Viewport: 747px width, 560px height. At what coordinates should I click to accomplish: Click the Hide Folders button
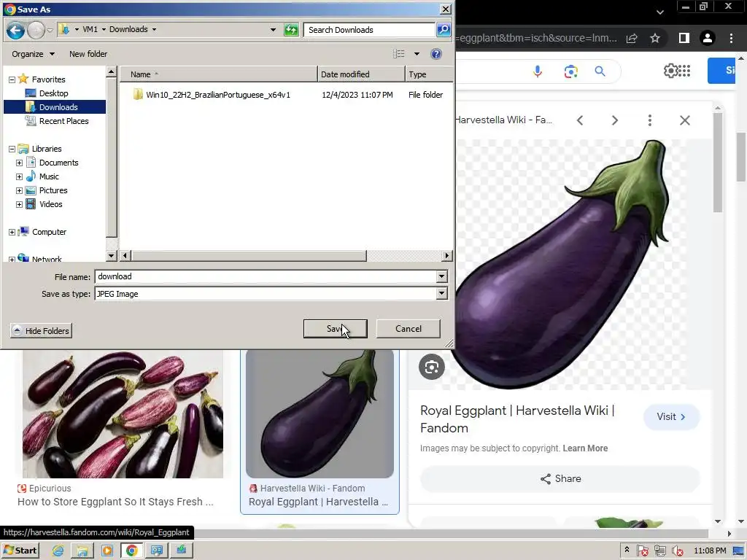(41, 330)
